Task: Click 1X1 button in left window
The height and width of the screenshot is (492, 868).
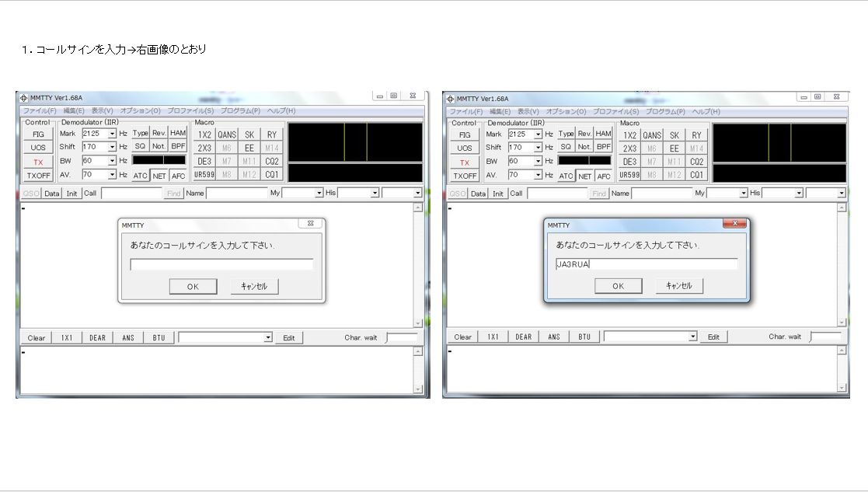Action: (x=67, y=337)
